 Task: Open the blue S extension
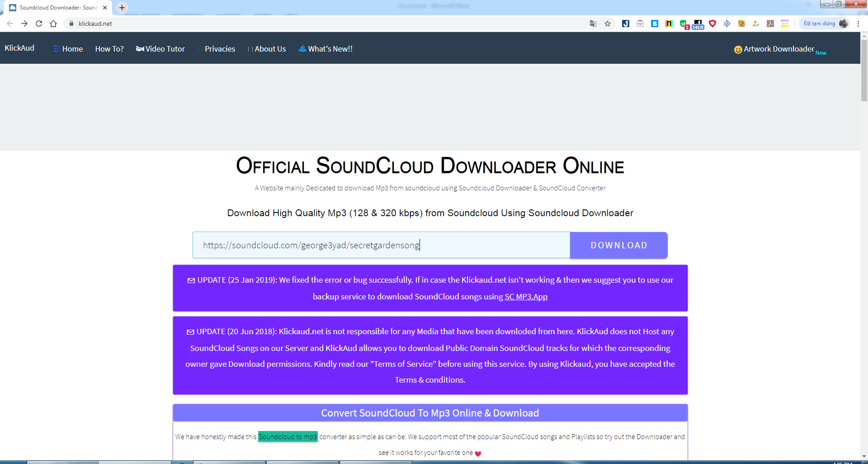pyautogui.click(x=655, y=24)
